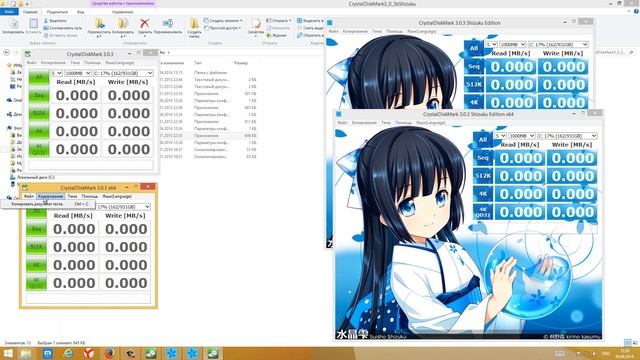Click the comment text box in CrystalDiskMark 3.0.3 window
The height and width of the screenshot is (360, 640).
(91, 164)
